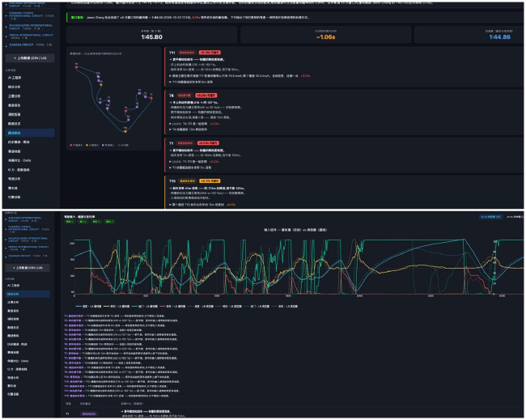The width and height of the screenshot is (526, 420).
Task: Click the T4 red marker on track map
Action: (125, 111)
